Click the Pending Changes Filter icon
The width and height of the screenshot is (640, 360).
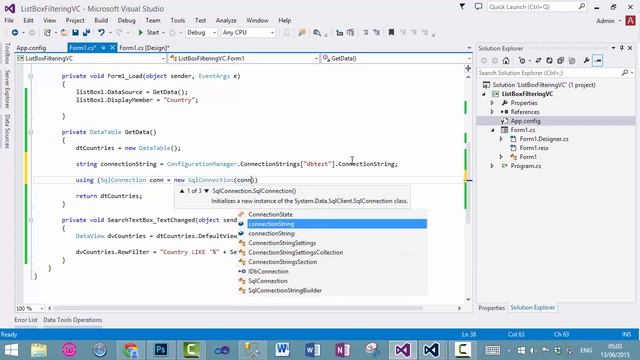coord(522,60)
